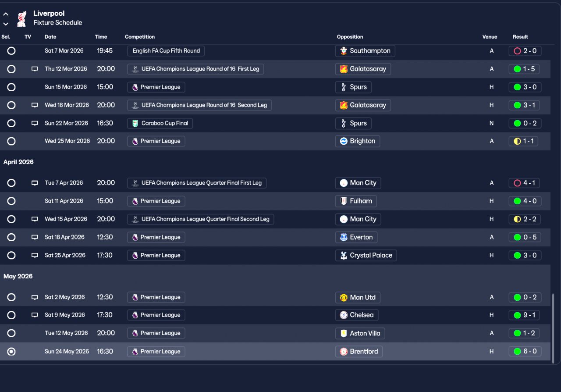Click the up chevron beside Liverpool
Screen dimensions: 561x392
click(x=6, y=14)
